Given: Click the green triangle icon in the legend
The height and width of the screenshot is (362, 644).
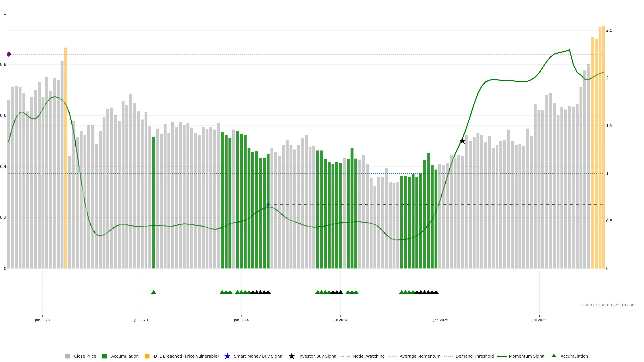Looking at the screenshot, I should [x=554, y=356].
